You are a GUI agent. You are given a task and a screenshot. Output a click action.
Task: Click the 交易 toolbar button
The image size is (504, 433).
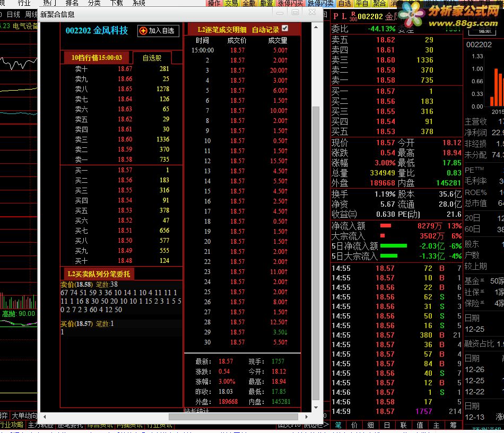click(231, 3)
